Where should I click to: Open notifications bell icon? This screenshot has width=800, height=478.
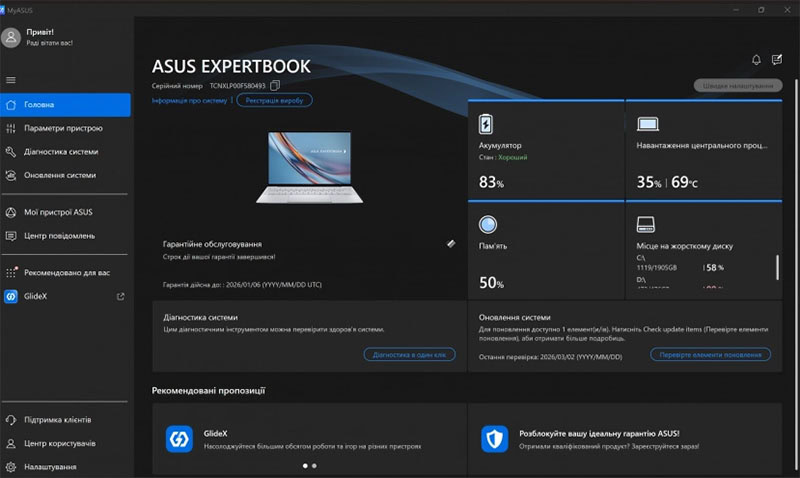pyautogui.click(x=756, y=60)
